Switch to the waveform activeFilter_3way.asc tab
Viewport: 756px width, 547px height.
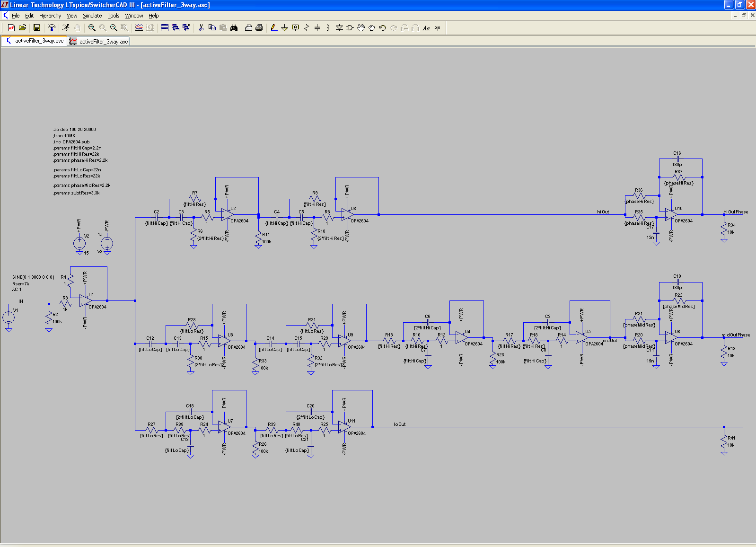click(x=99, y=42)
